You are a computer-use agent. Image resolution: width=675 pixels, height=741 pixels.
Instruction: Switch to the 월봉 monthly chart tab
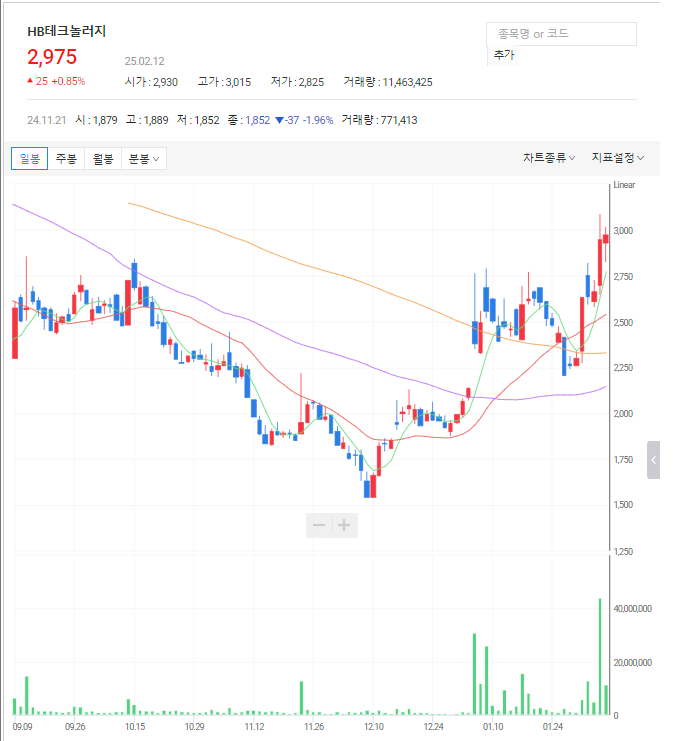[103, 158]
